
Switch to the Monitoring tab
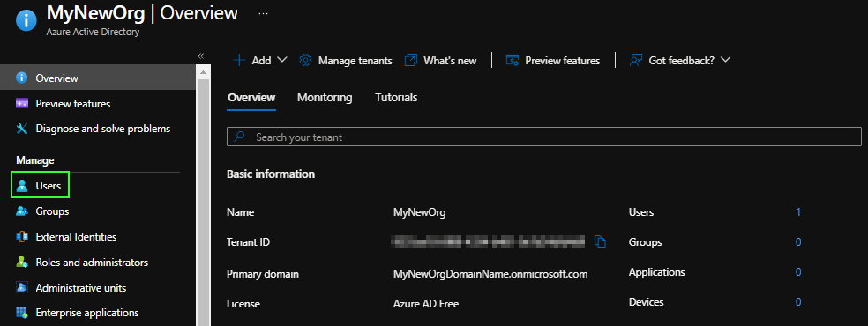[x=325, y=98]
